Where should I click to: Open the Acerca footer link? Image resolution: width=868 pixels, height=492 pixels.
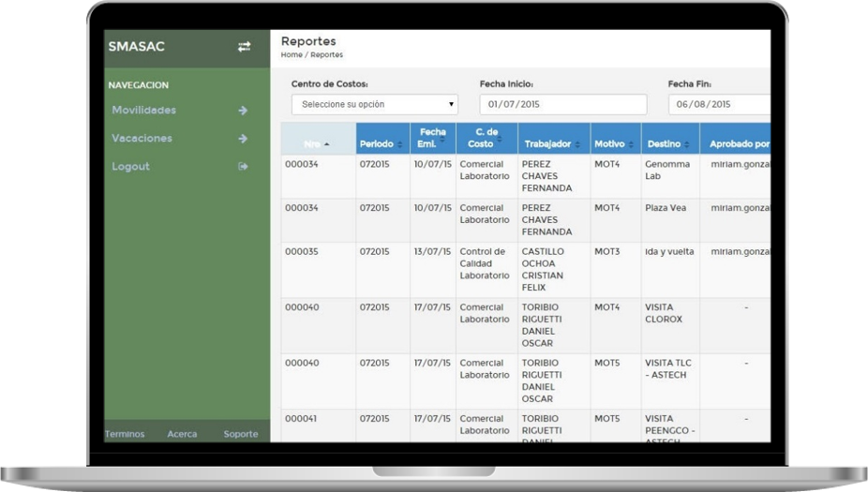182,434
